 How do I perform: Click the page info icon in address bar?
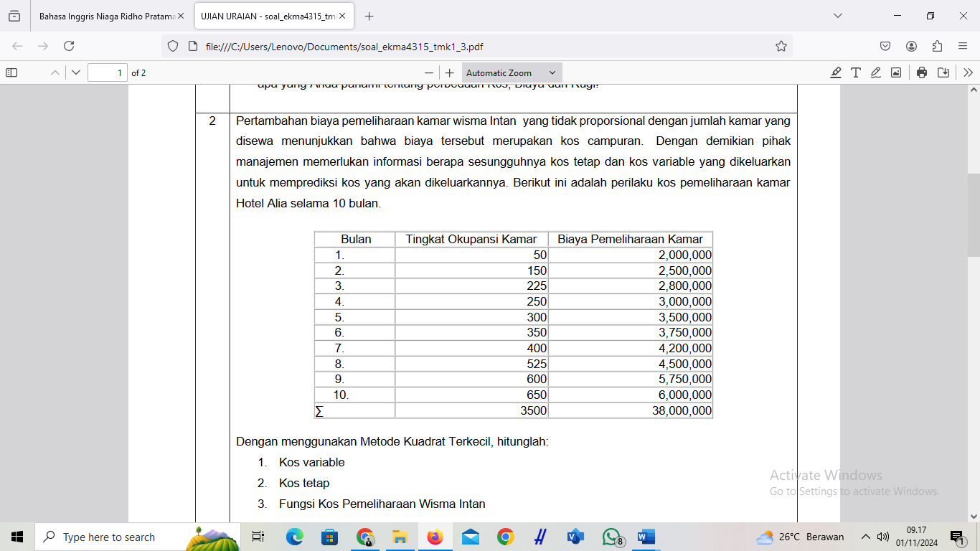pyautogui.click(x=192, y=46)
